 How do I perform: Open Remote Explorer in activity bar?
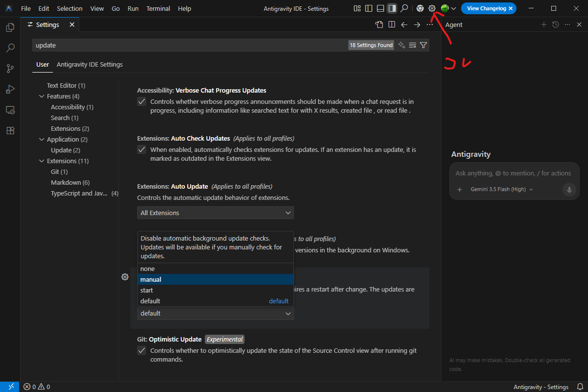click(x=10, y=110)
